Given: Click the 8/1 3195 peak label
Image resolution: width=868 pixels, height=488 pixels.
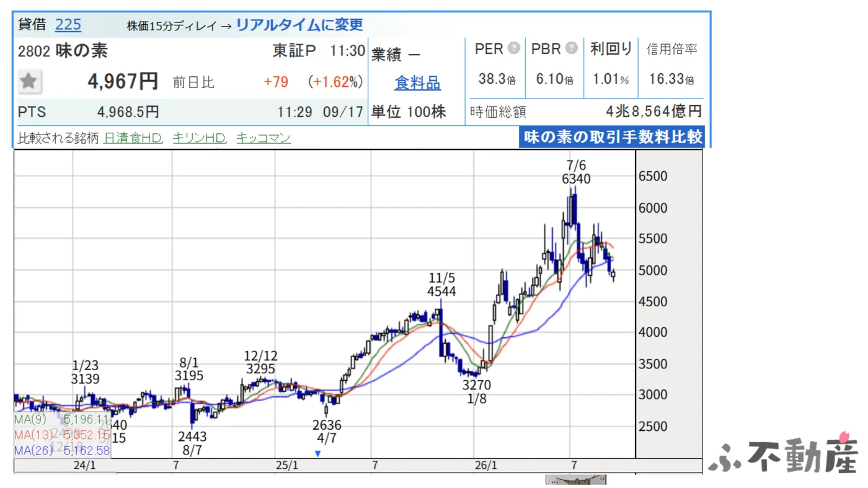Looking at the screenshot, I should tap(188, 369).
